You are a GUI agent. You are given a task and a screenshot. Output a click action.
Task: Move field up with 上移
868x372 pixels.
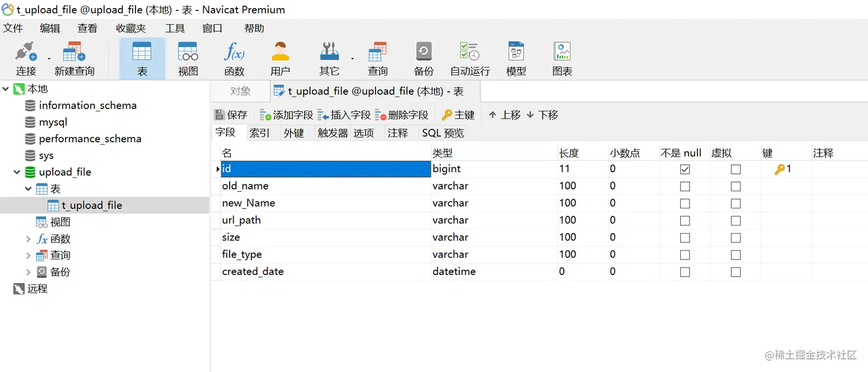coord(505,115)
